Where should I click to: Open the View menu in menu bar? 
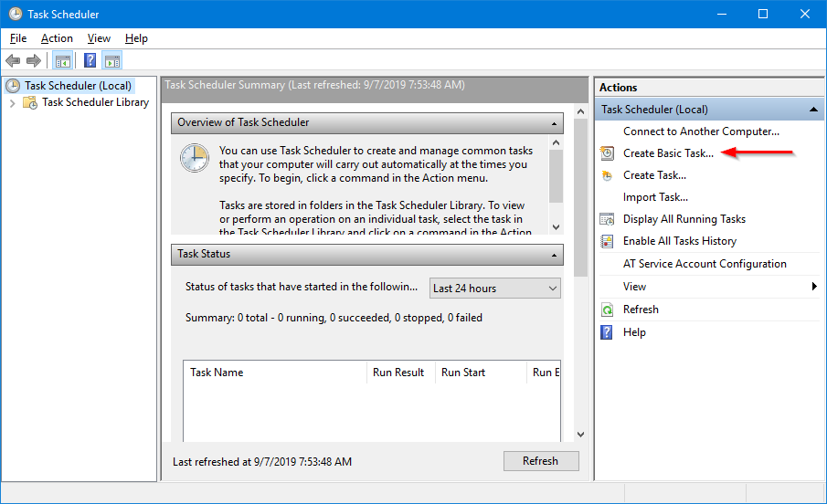(99, 38)
